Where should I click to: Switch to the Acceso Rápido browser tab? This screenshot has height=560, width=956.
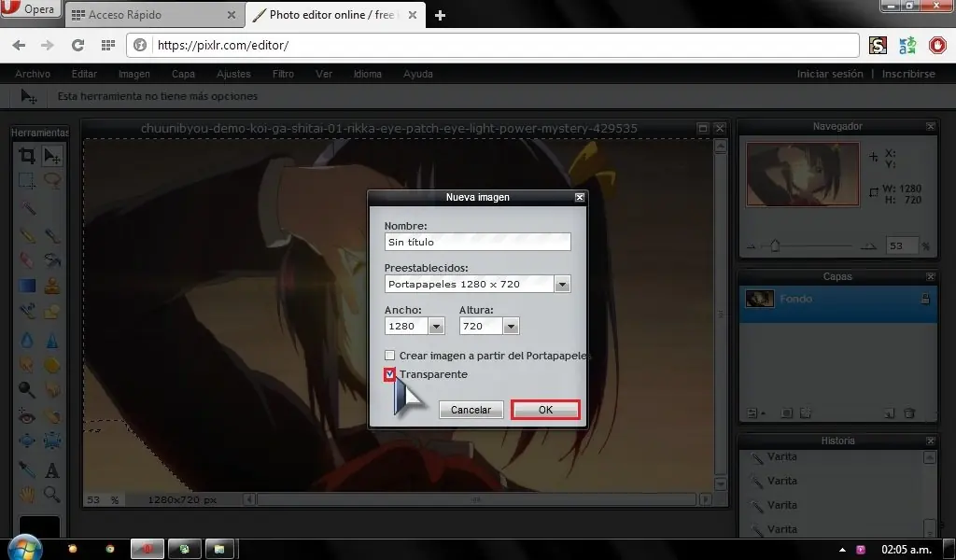(x=154, y=15)
